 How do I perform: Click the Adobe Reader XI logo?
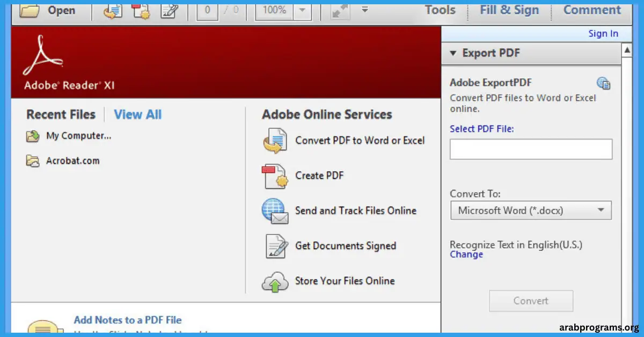point(69,63)
